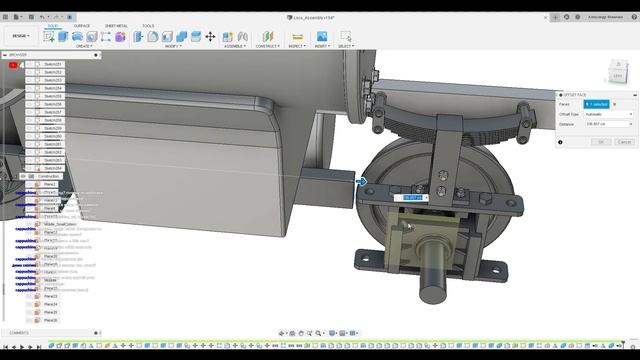
Task: Select the Revolve tool icon
Action: (x=77, y=37)
